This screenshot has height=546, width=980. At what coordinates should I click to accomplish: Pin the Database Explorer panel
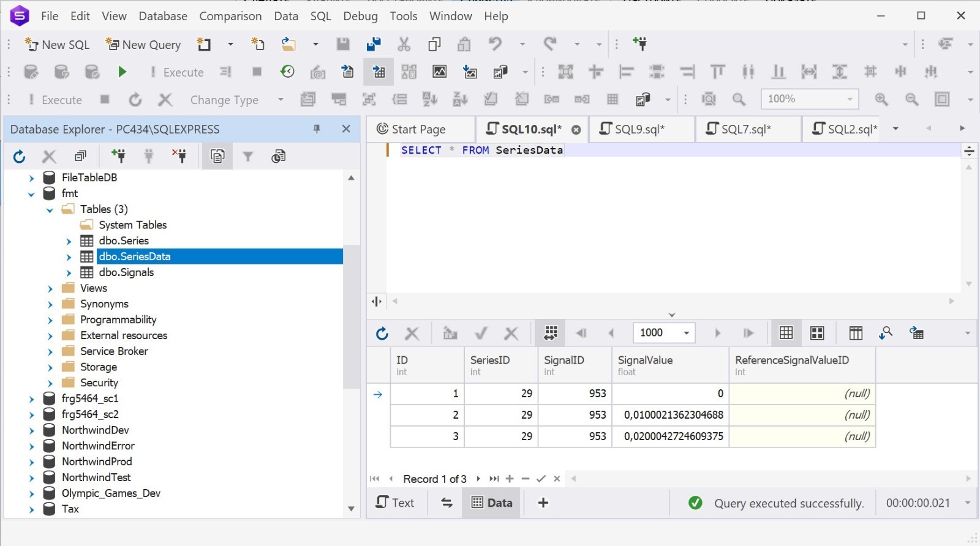click(x=317, y=129)
